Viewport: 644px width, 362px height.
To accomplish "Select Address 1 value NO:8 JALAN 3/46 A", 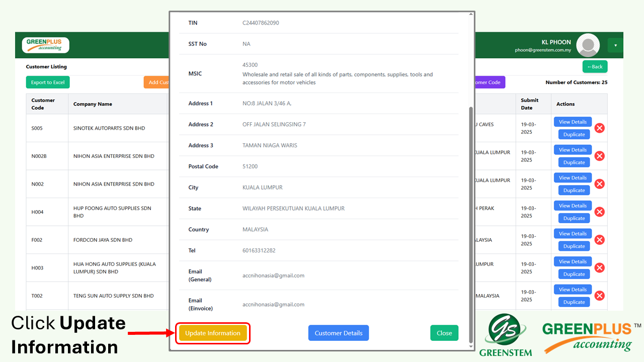I will [267, 103].
